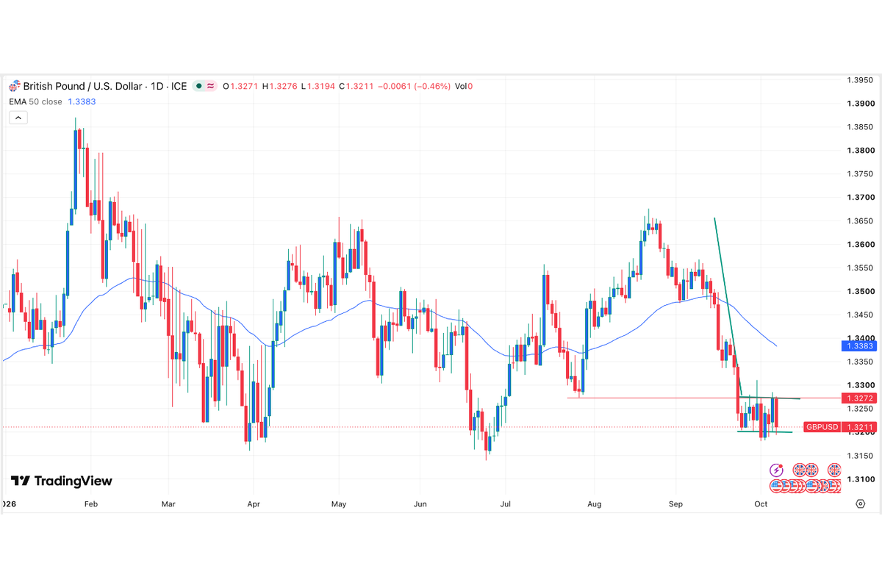Click the purple lightning news event icon
Screen dimensions: 882x588
(776, 470)
